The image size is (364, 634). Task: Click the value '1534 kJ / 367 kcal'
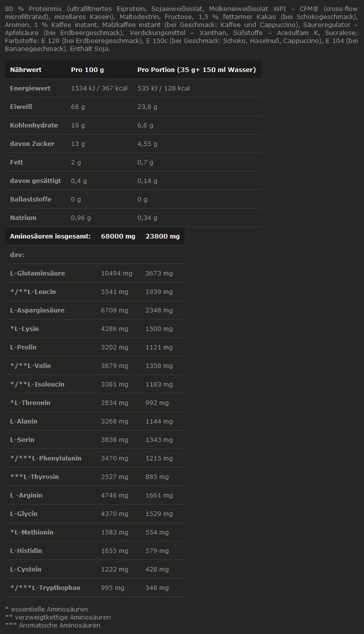point(99,88)
